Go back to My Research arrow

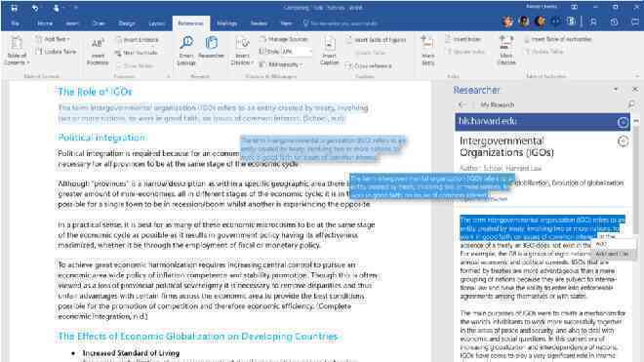(x=462, y=104)
